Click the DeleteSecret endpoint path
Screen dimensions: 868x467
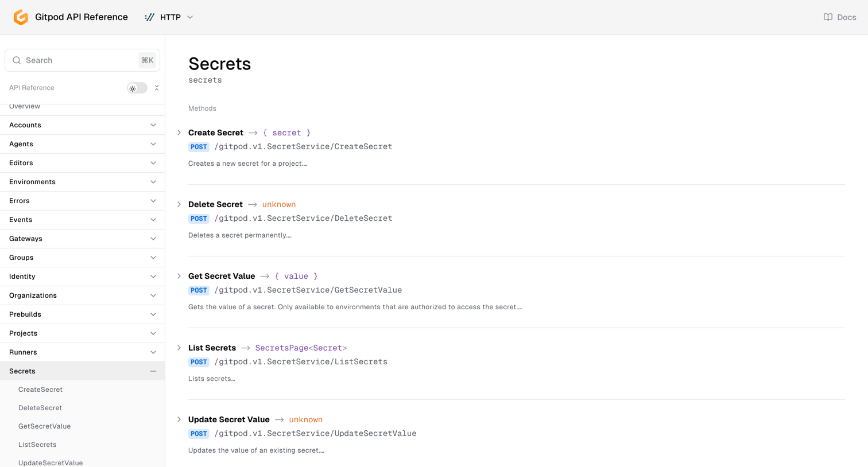303,219
